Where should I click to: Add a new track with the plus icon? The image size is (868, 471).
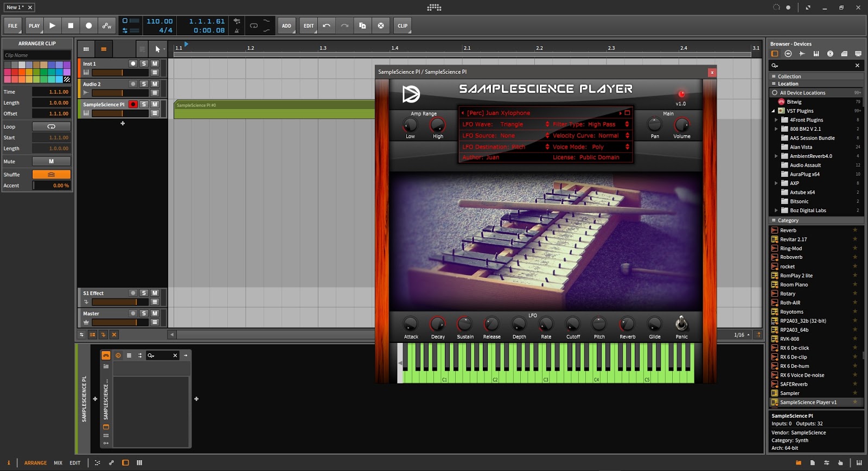coord(123,123)
